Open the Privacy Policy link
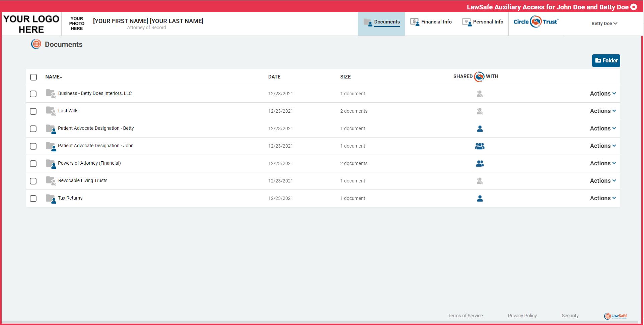 pyautogui.click(x=522, y=315)
